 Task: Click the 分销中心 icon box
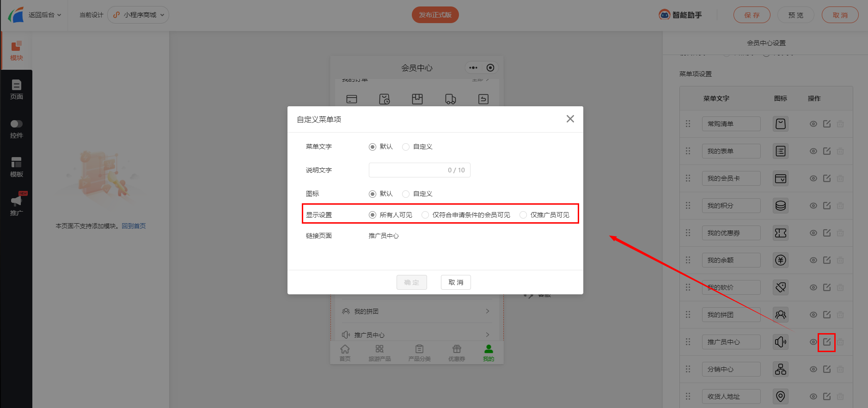pos(780,369)
